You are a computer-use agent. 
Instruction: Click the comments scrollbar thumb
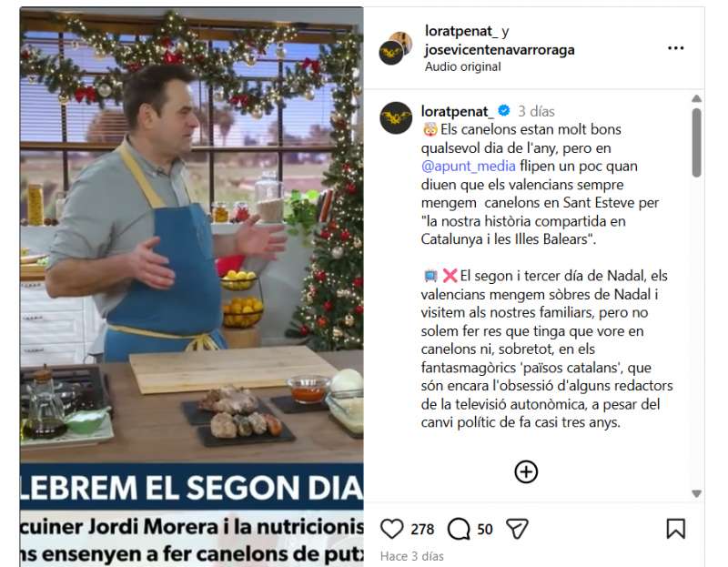(x=696, y=143)
